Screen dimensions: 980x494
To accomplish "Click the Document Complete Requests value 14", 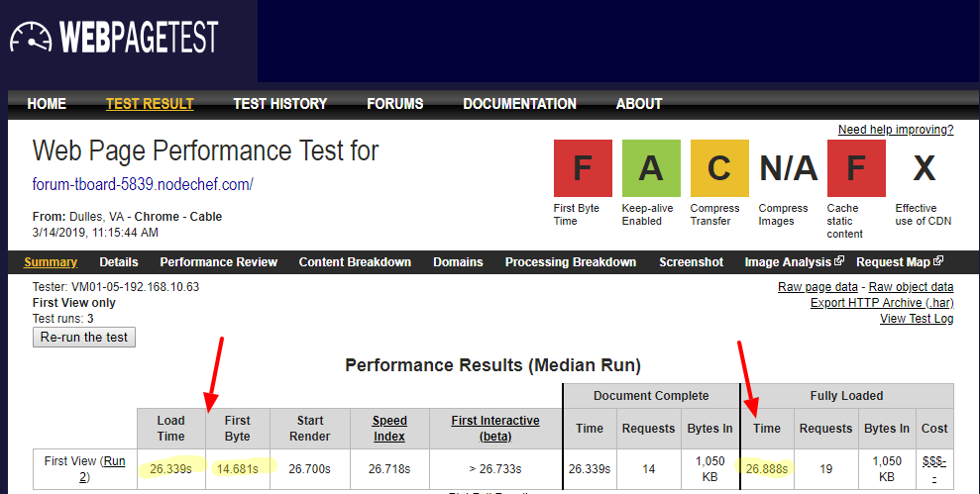I will pos(649,469).
